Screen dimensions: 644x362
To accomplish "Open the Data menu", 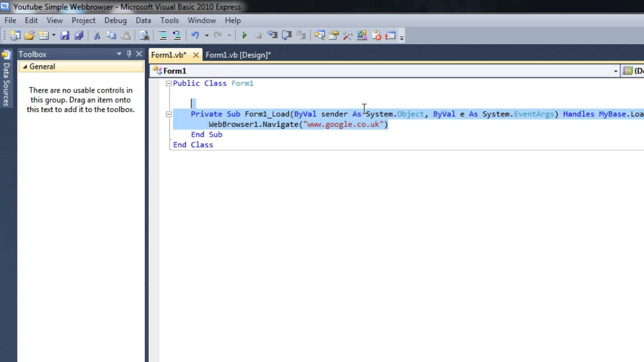I will pos(143,20).
